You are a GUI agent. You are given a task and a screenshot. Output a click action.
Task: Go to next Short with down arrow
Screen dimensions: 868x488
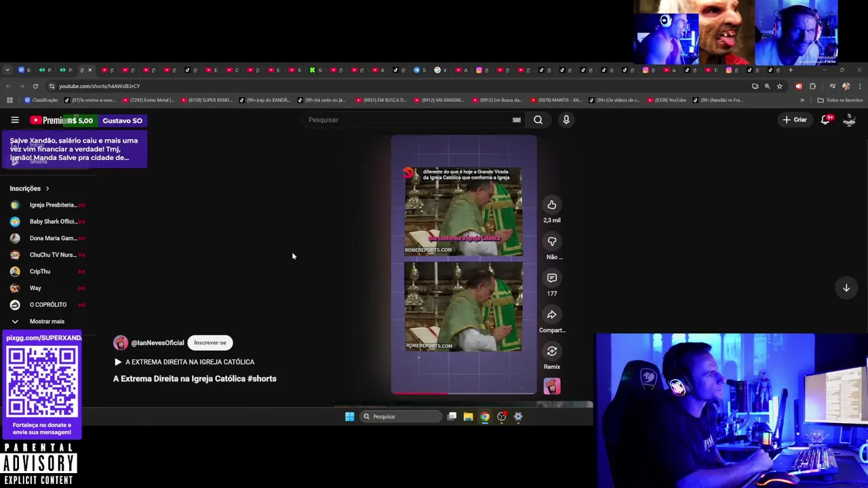[x=846, y=288]
